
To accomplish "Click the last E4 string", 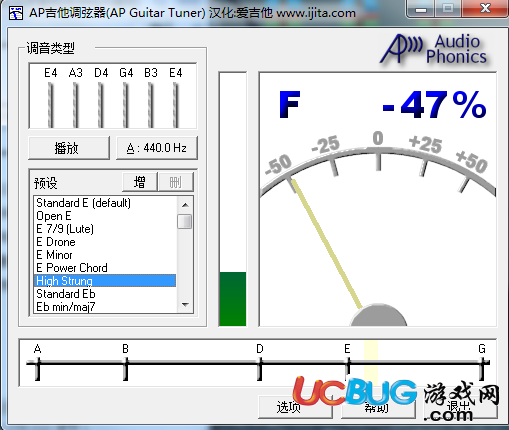I will [176, 104].
